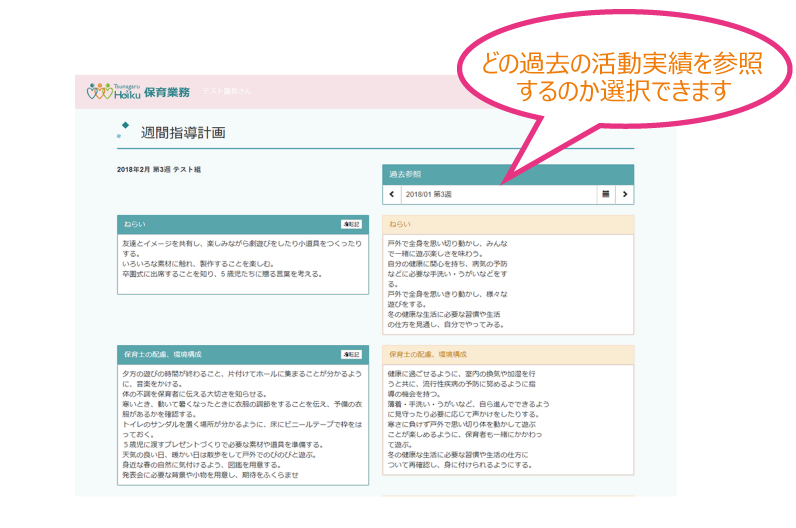Image resolution: width=796 pixels, height=528 pixels.
Task: Go to next week in 過去参照
Action: pos(625,194)
